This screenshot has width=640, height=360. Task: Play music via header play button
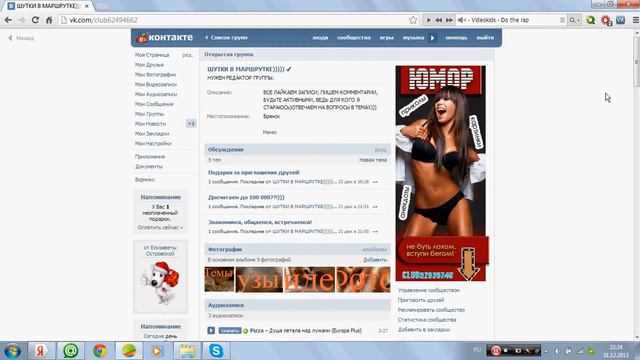pos(433,38)
